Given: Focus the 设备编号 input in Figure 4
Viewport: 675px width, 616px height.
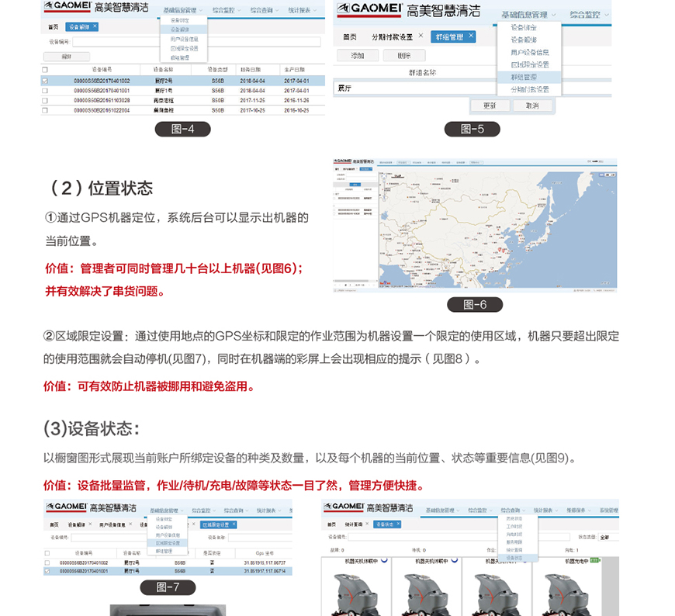Looking at the screenshot, I should tap(196, 42).
